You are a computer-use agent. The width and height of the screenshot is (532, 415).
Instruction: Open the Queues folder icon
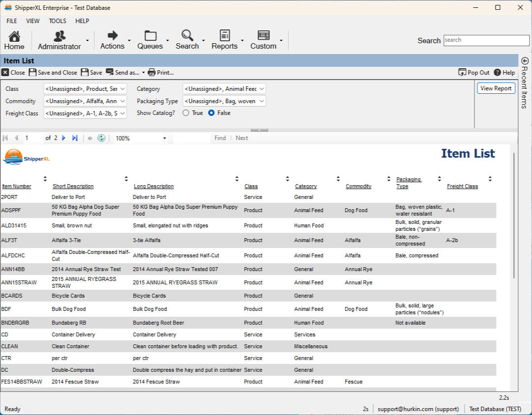tap(150, 35)
